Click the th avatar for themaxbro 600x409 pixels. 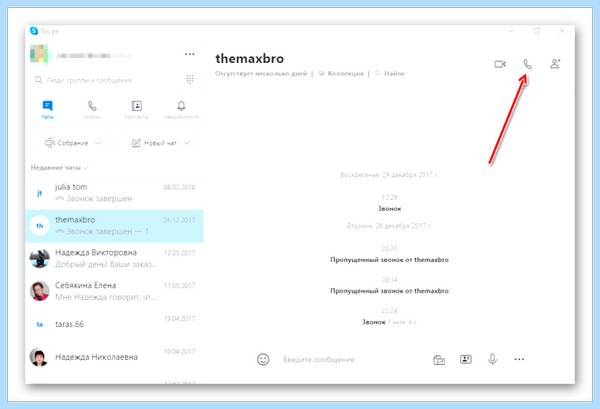39,226
